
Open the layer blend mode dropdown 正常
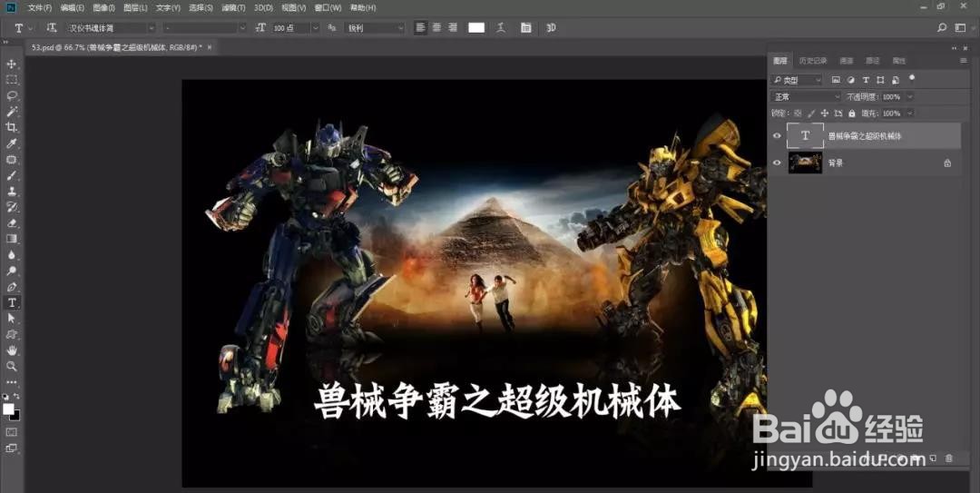tap(807, 97)
